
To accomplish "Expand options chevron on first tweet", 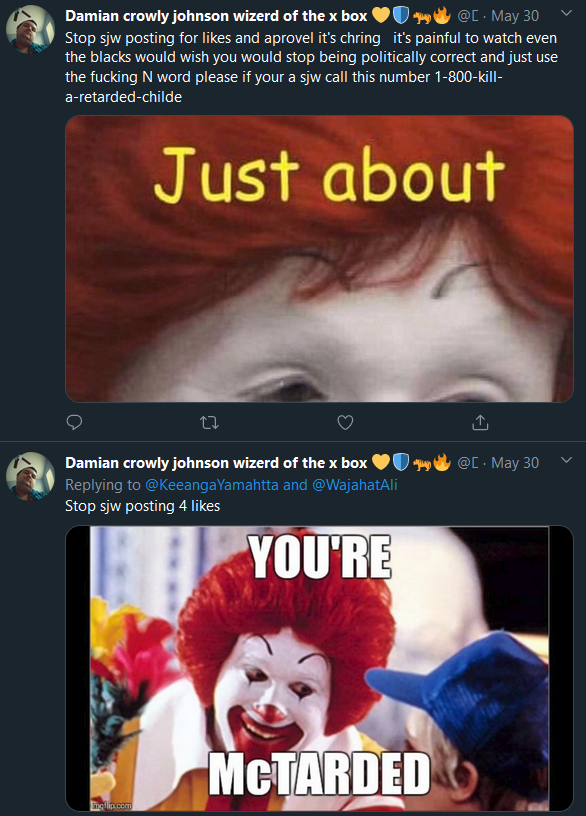I will (x=567, y=13).
